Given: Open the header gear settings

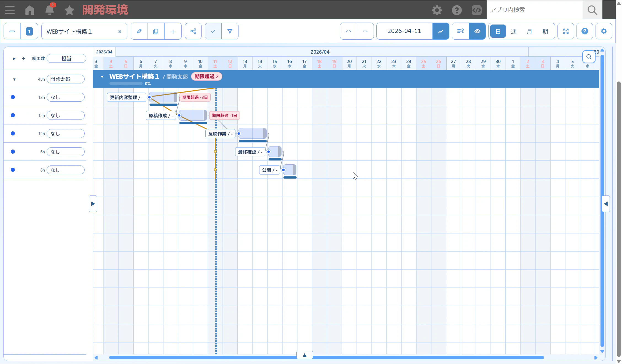Looking at the screenshot, I should pos(437,10).
